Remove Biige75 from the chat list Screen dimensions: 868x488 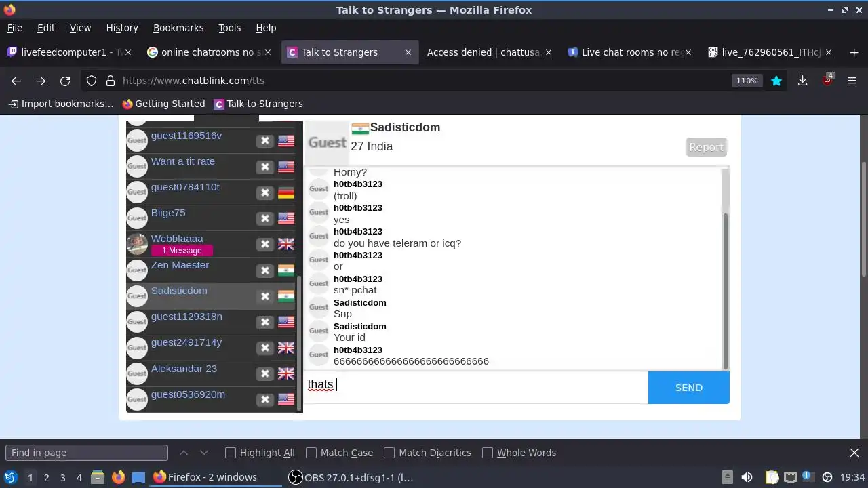pyautogui.click(x=265, y=218)
